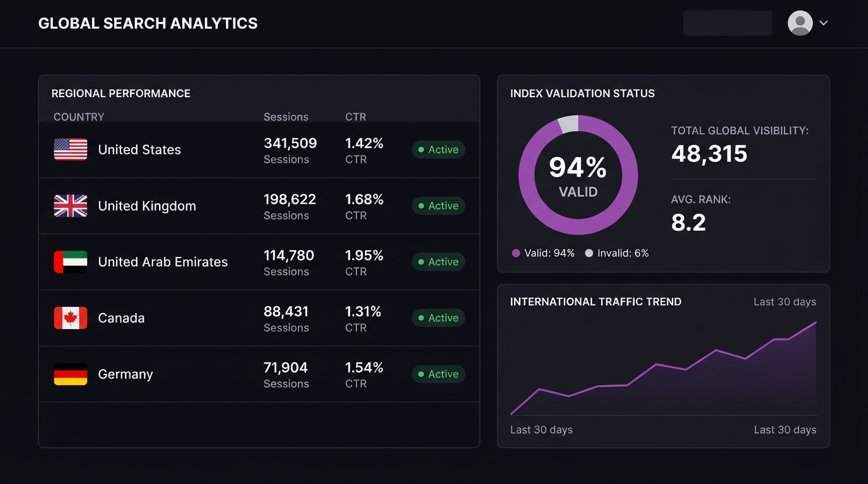Click the Active status badge for United Kingdom
868x484 pixels.
[438, 205]
